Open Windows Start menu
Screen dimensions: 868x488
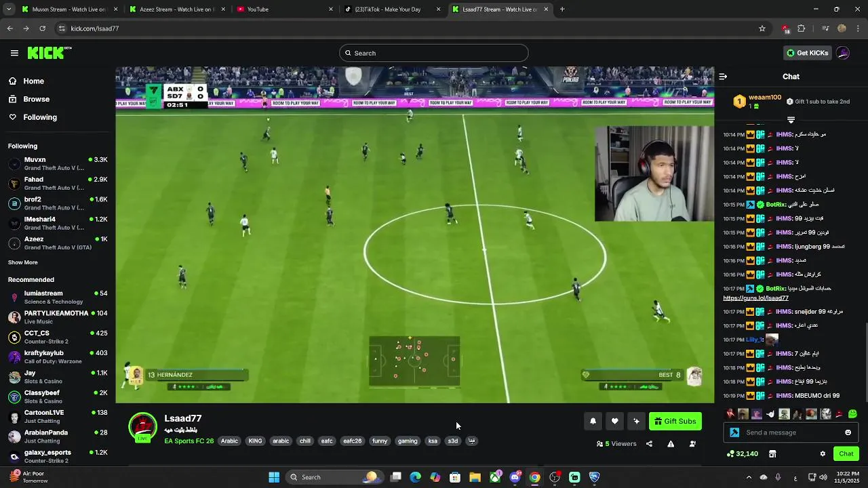coord(274,477)
